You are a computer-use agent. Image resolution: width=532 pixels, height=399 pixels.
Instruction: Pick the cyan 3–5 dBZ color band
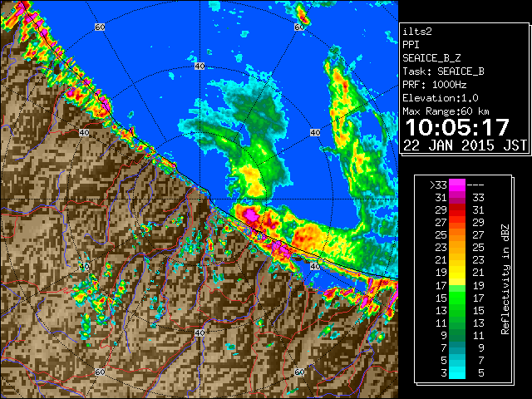pyautogui.click(x=457, y=372)
